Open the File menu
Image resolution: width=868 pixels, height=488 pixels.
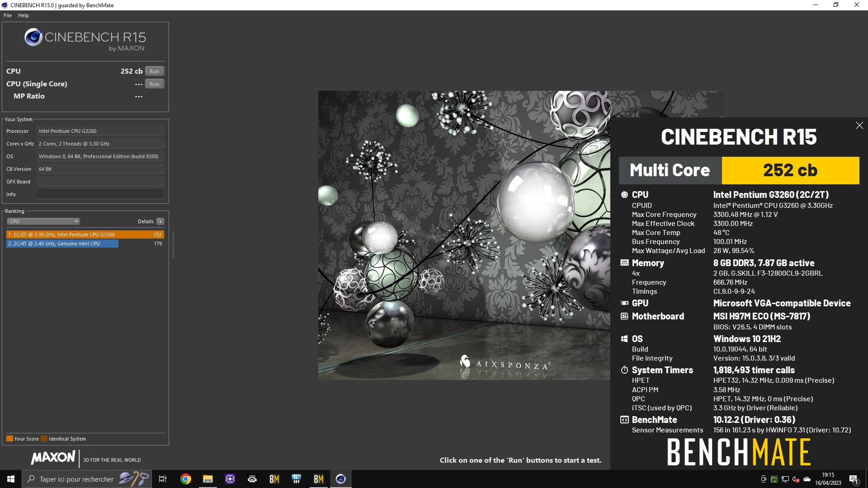[x=8, y=15]
